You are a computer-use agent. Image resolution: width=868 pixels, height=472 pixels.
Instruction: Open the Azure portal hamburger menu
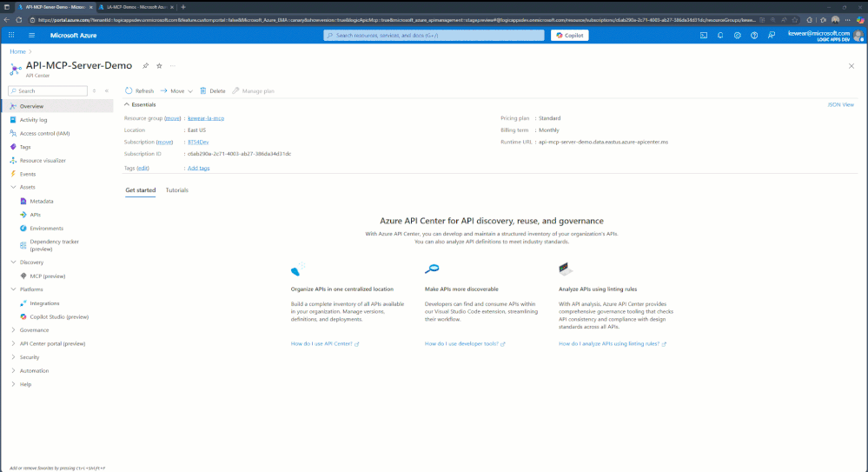pyautogui.click(x=31, y=35)
